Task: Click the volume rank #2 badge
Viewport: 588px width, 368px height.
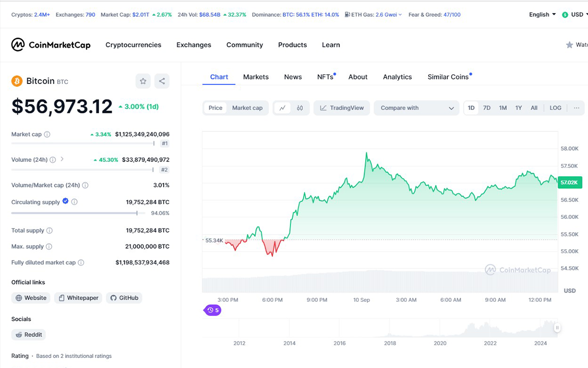Action: [165, 170]
